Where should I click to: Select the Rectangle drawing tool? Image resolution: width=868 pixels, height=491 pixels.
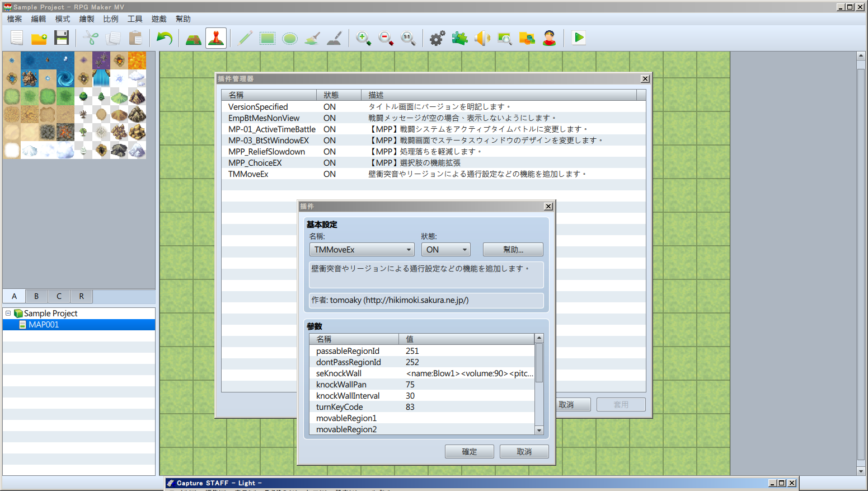click(x=268, y=38)
